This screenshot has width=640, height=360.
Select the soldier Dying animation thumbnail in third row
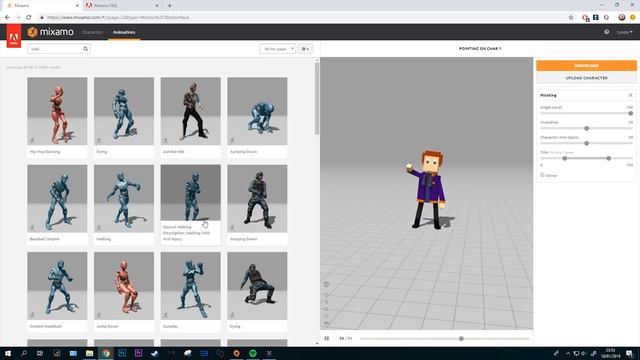point(257,286)
